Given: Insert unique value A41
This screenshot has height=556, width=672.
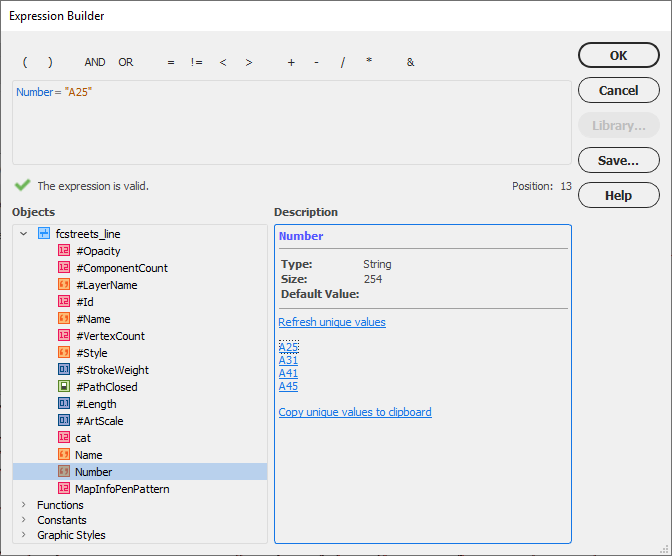Looking at the screenshot, I should (x=288, y=373).
